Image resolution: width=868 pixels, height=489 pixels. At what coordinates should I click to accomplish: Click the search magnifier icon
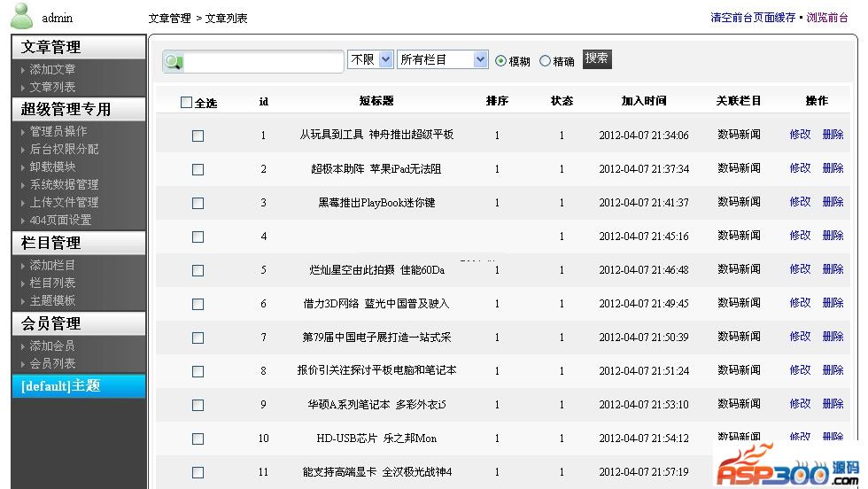174,61
